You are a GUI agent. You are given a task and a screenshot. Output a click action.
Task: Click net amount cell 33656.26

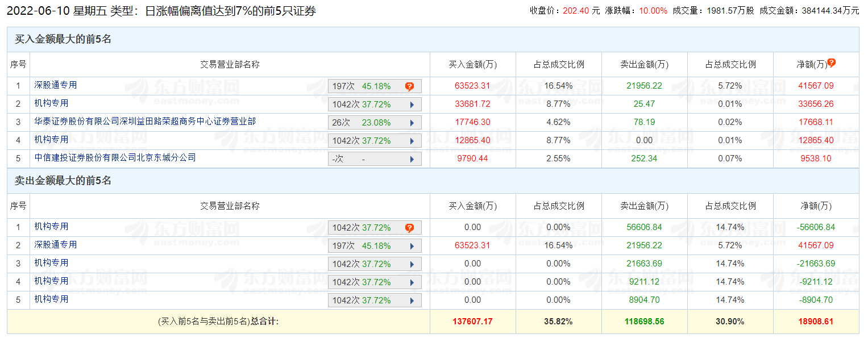pyautogui.click(x=816, y=104)
